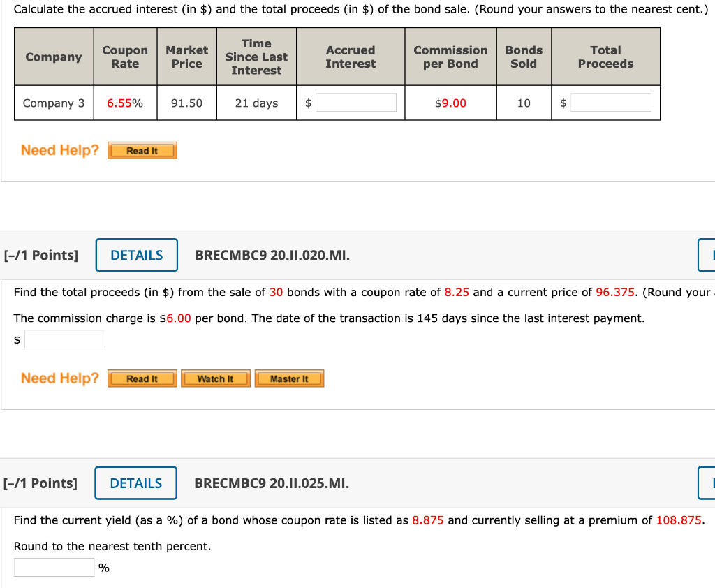
Task: Click the Company 3 cell in the table
Action: (54, 102)
